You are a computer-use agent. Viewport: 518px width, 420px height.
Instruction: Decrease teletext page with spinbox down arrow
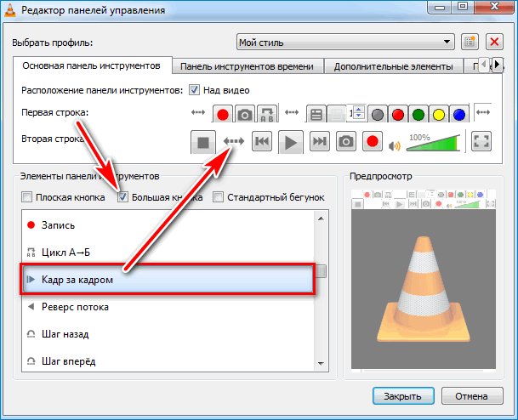[x=358, y=116]
